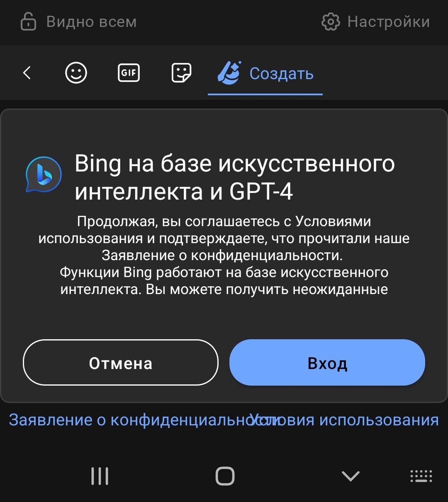The image size is (448, 502).
Task: Switch to the GIF picker
Action: point(129,73)
